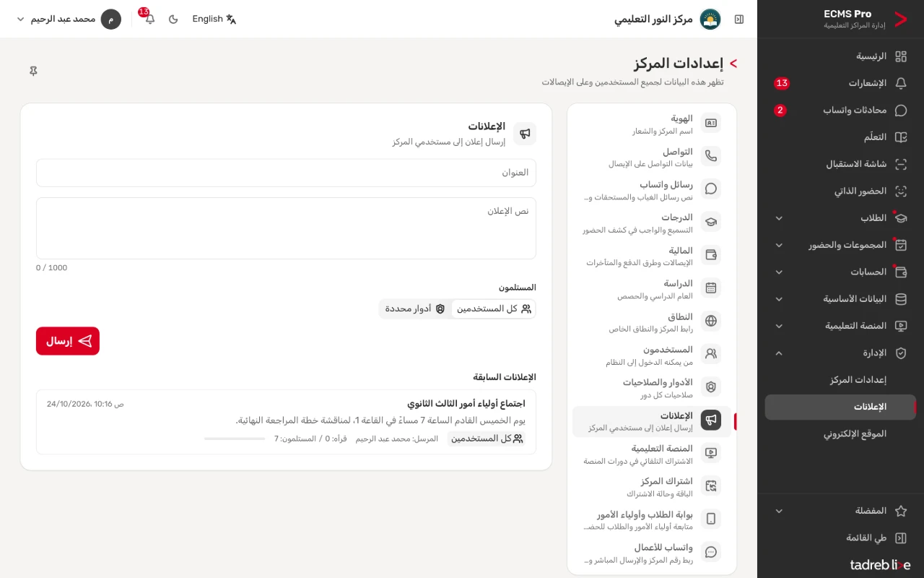Open محادثات واتساب in the sidebar
The image size is (924, 578).
[x=840, y=111]
